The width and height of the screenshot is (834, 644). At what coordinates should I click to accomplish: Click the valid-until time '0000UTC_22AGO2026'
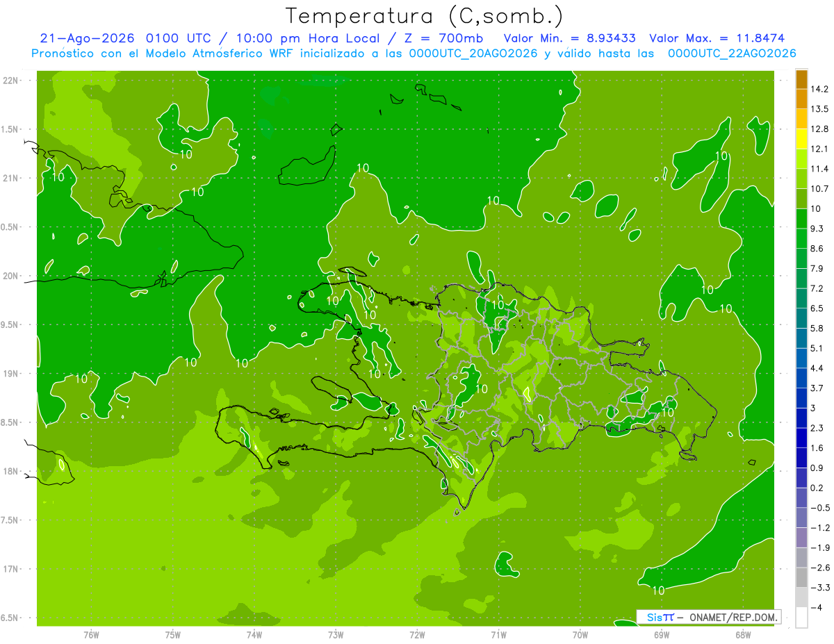pyautogui.click(x=732, y=53)
